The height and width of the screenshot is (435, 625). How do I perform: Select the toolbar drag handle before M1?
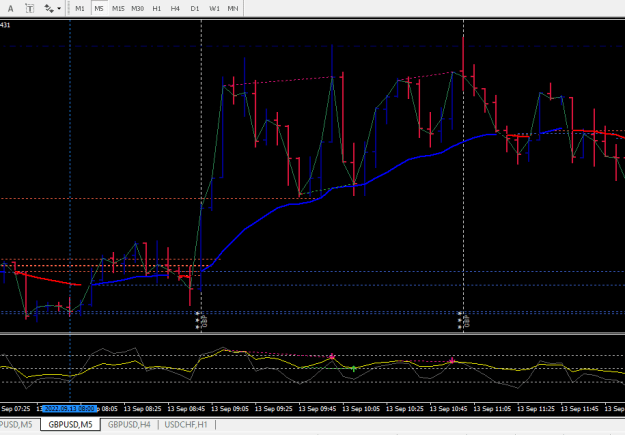point(67,8)
